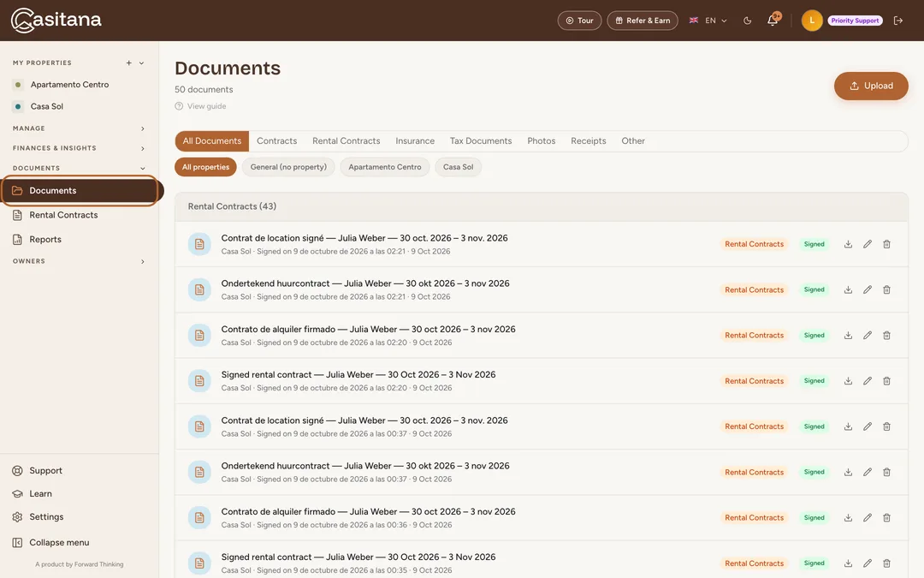Open the Rental Contracts tab
Screen dimensions: 924x578
coord(346,141)
